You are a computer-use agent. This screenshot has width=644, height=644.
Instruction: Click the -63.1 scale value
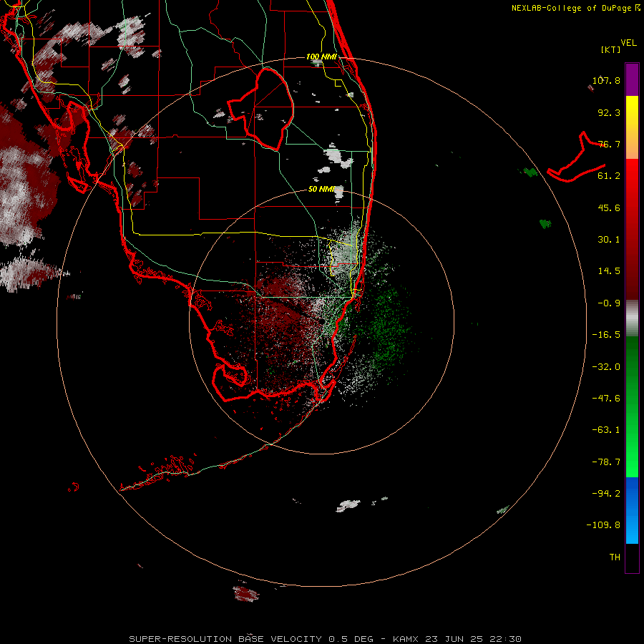(606, 430)
